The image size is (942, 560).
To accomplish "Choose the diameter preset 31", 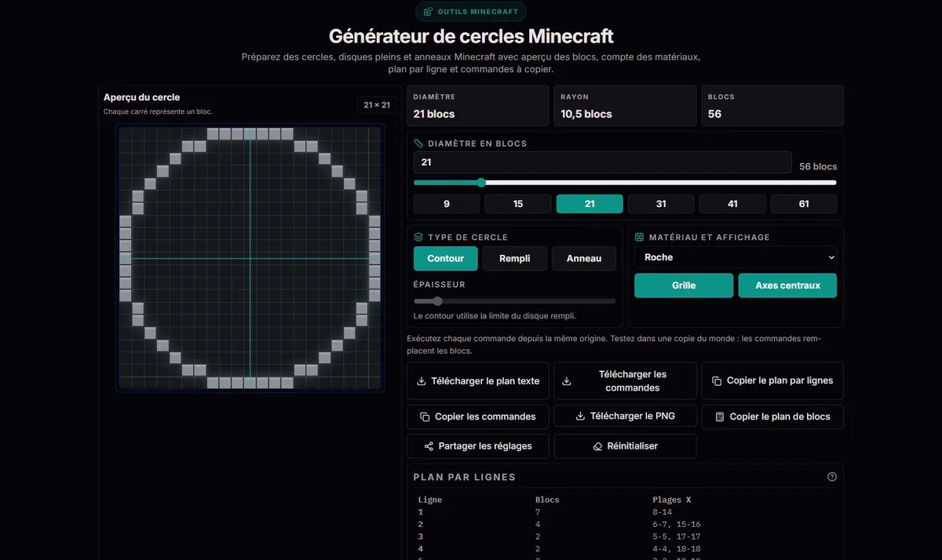I will tap(661, 204).
